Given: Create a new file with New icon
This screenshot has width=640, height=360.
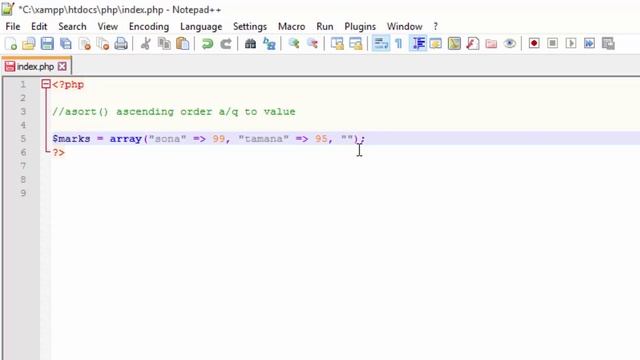Looking at the screenshot, I should (11, 43).
